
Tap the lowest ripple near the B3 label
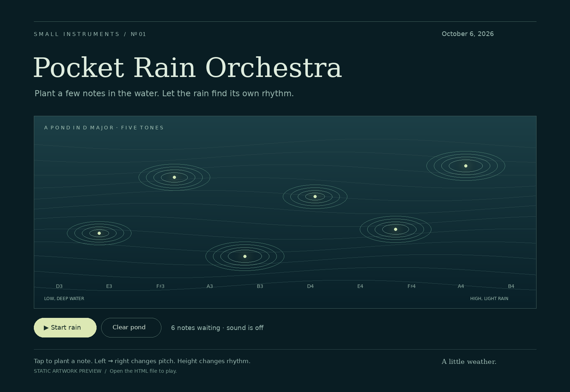click(x=245, y=256)
